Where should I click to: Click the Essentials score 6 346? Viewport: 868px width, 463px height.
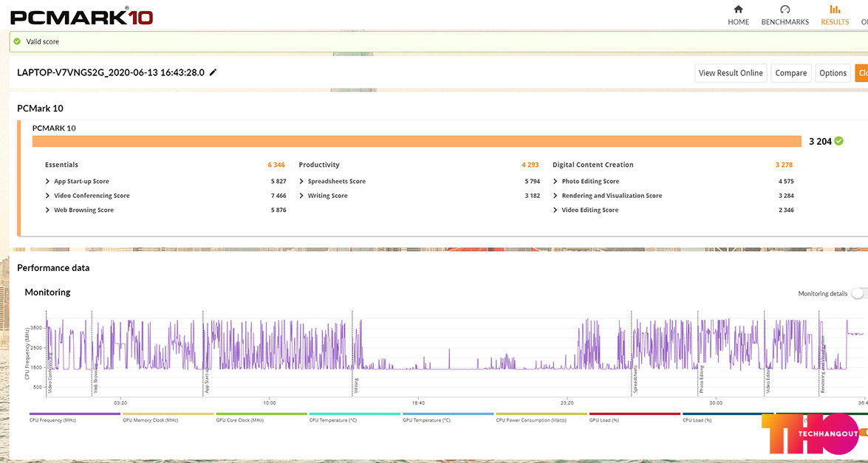coord(276,165)
